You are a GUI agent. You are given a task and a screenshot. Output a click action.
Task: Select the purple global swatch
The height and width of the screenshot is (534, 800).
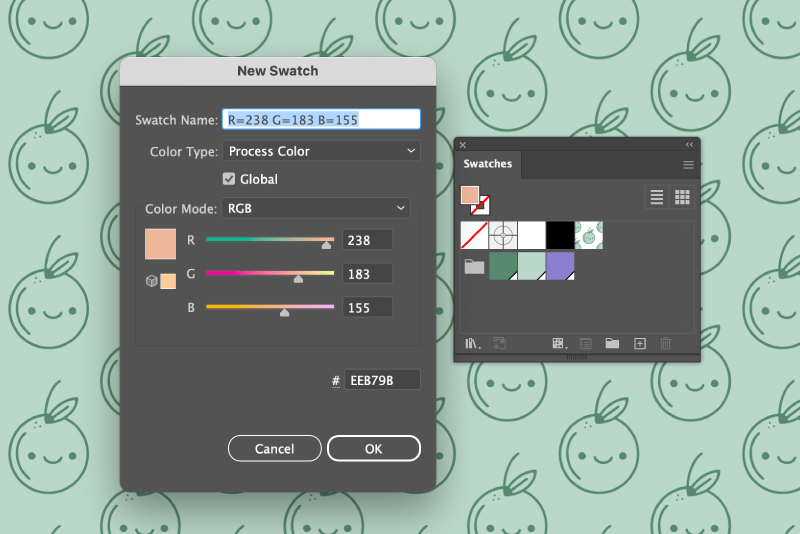[x=560, y=266]
